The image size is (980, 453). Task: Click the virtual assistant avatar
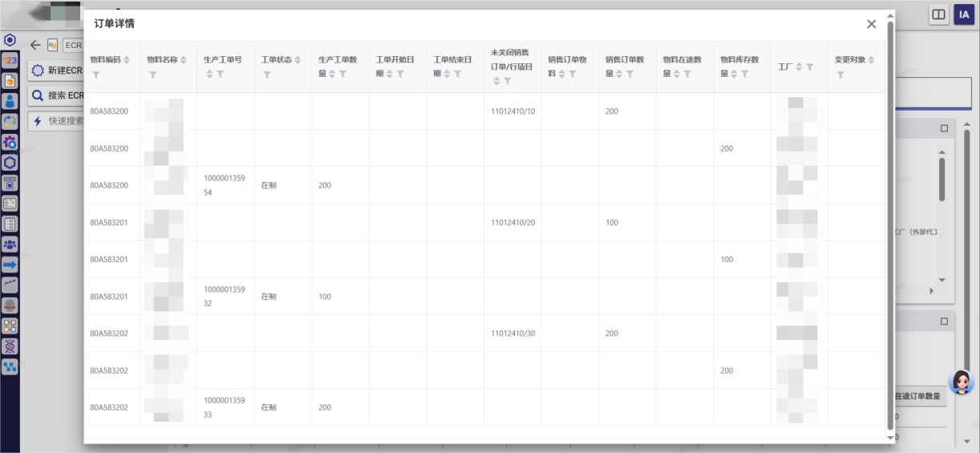(x=961, y=382)
